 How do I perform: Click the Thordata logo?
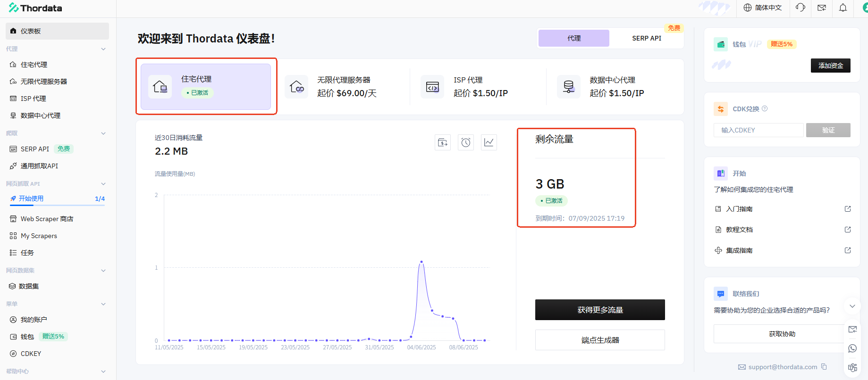pos(35,8)
